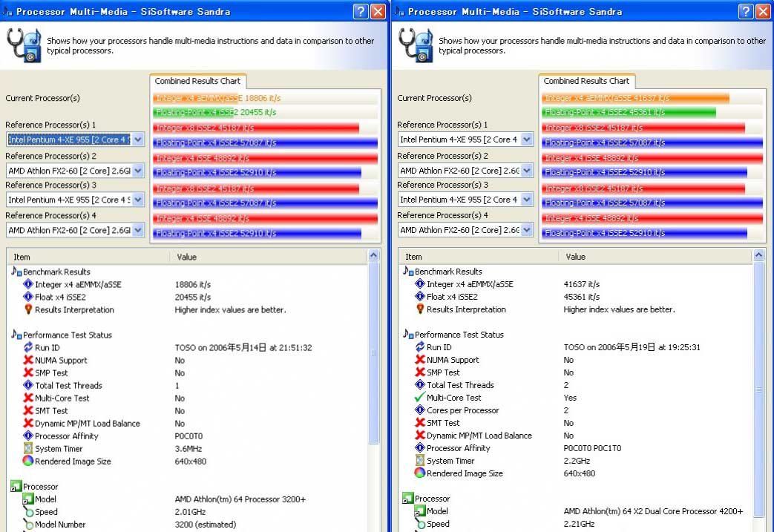Image resolution: width=774 pixels, height=532 pixels.
Task: Click the Run ID icon in the left window
Action: coord(28,347)
